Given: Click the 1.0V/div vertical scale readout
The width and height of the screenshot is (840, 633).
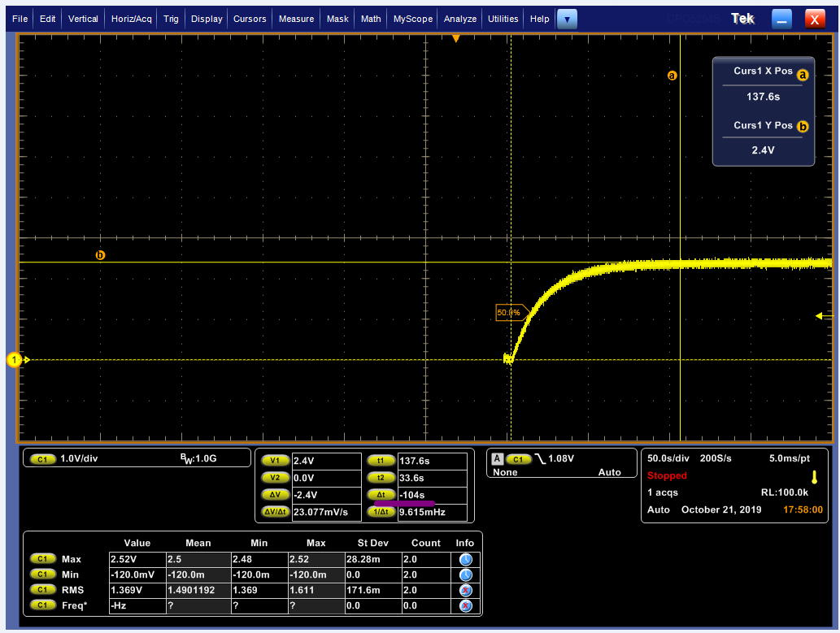Looking at the screenshot, I should [x=79, y=458].
